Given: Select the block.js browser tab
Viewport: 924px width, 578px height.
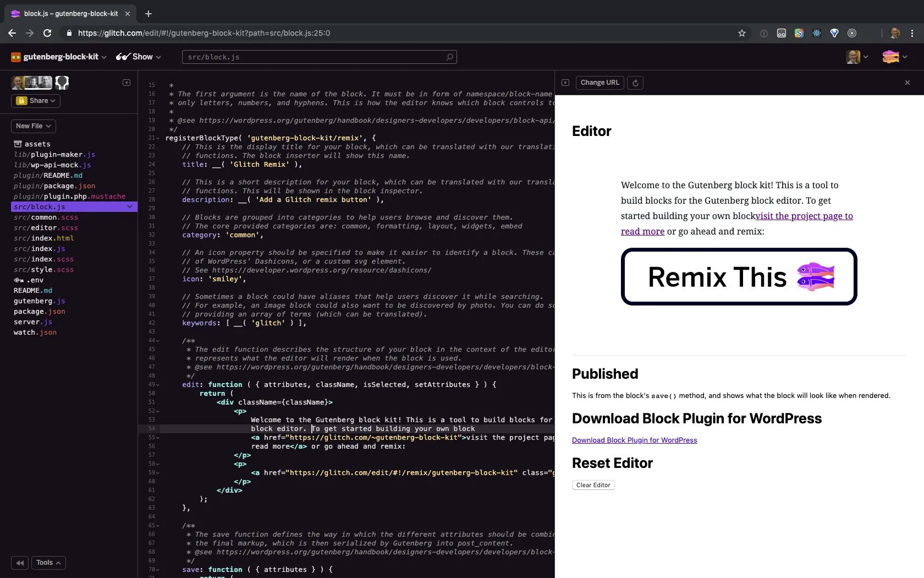Looking at the screenshot, I should click(x=70, y=14).
